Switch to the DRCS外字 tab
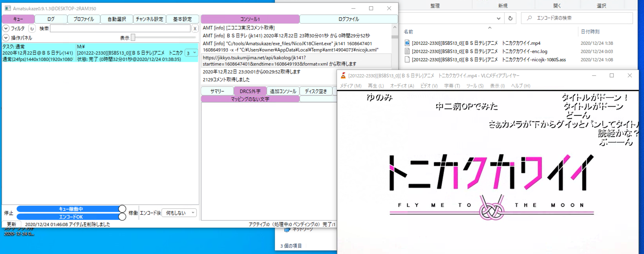The width and height of the screenshot is (644, 254). pyautogui.click(x=250, y=91)
